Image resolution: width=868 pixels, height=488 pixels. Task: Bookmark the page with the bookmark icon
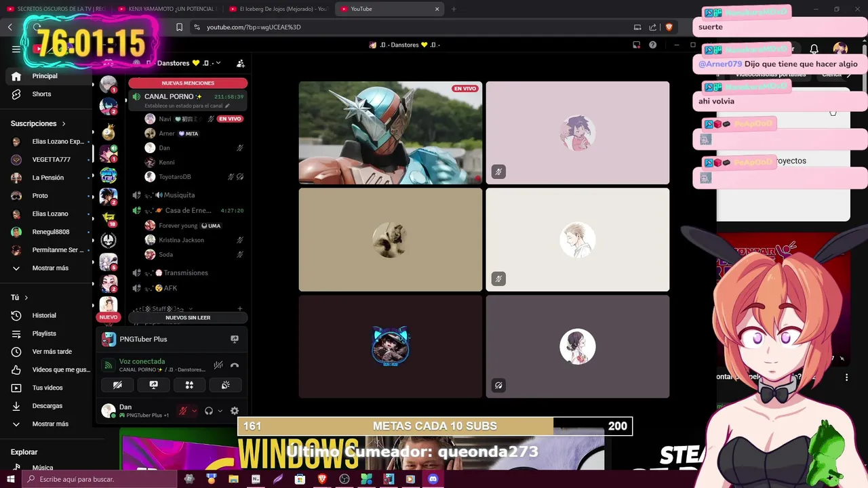[179, 27]
